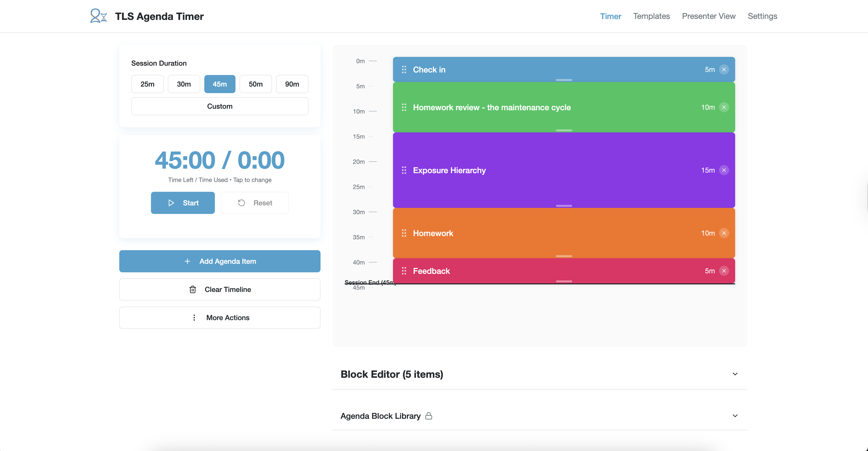Remove the 10m Homework block
Screen dimensions: 868x451
724,233
